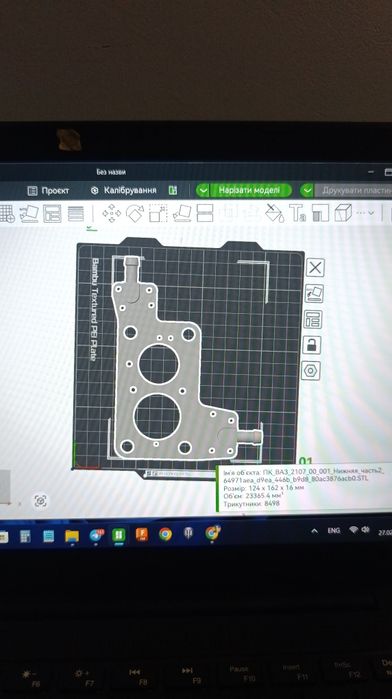
Task: Open plate settings hexagon icon
Action: click(311, 371)
